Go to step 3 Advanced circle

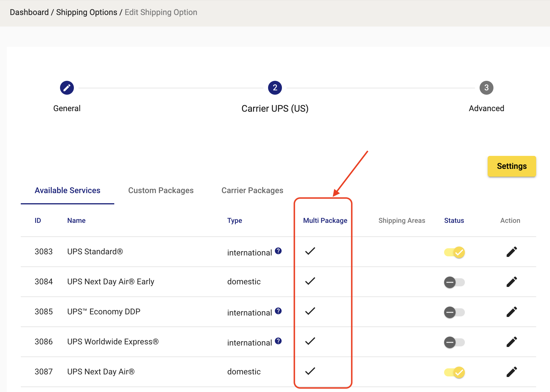tap(487, 88)
